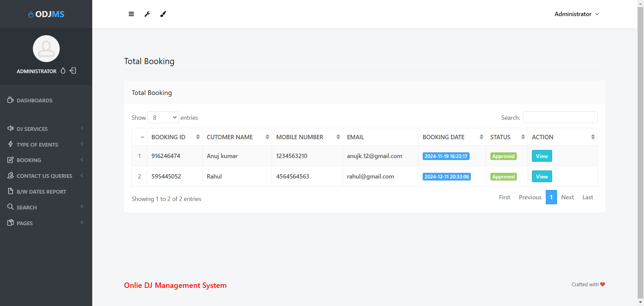Open the sidebar hamburger menu icon

(x=131, y=14)
